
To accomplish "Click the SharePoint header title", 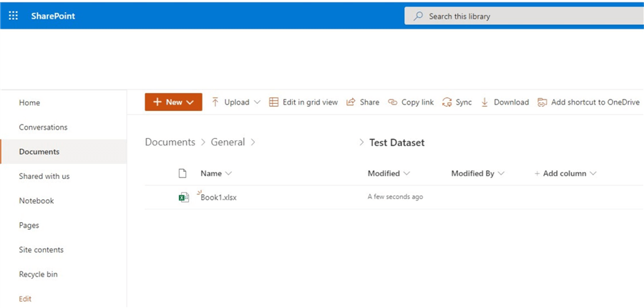I will (53, 16).
